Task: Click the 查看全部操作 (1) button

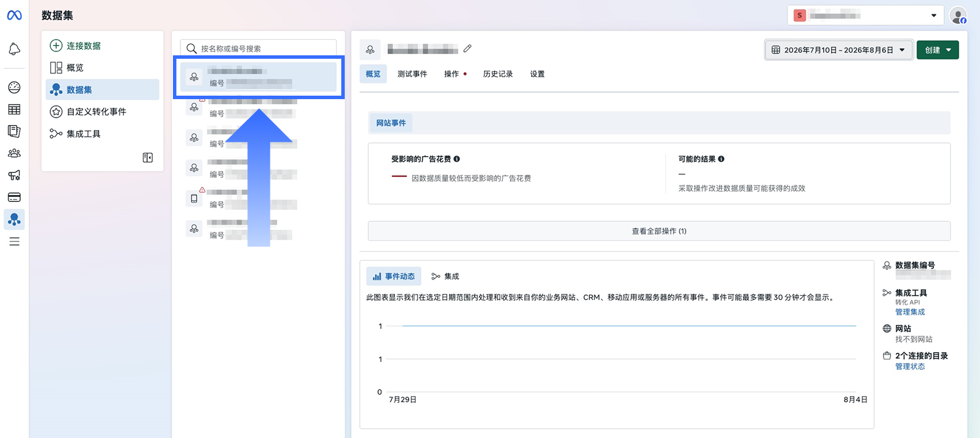Action: (659, 231)
